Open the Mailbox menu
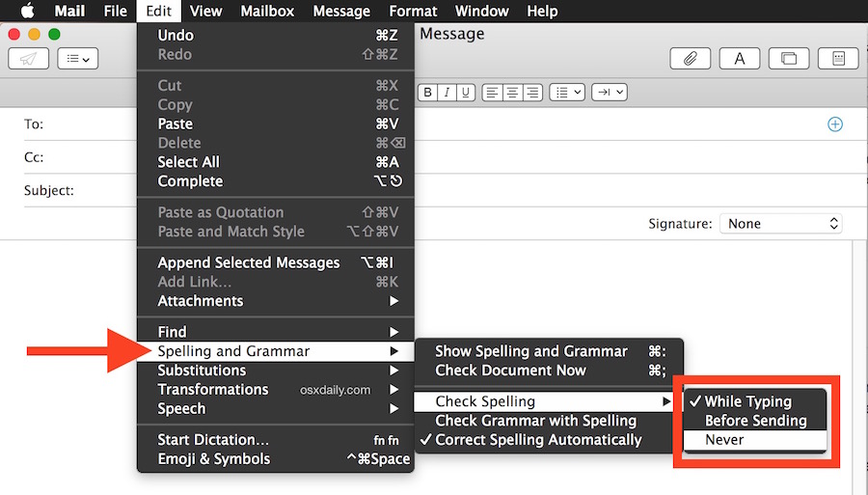This screenshot has width=868, height=495. [267, 11]
